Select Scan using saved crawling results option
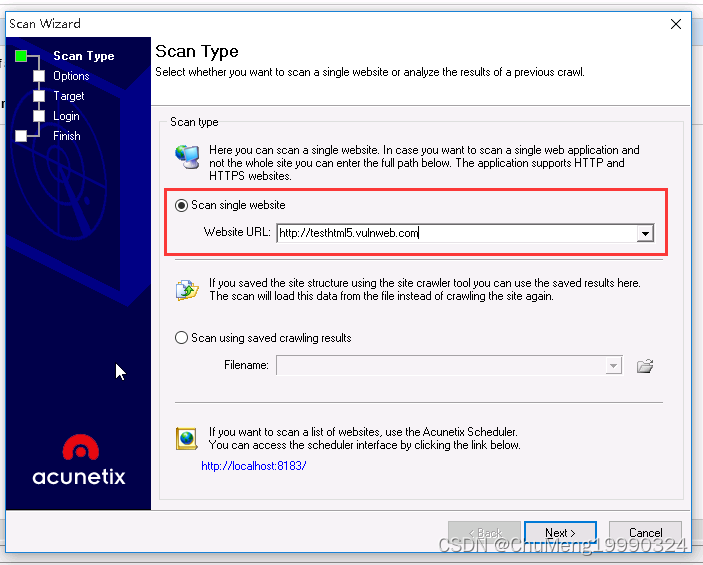703x565 pixels. point(181,338)
